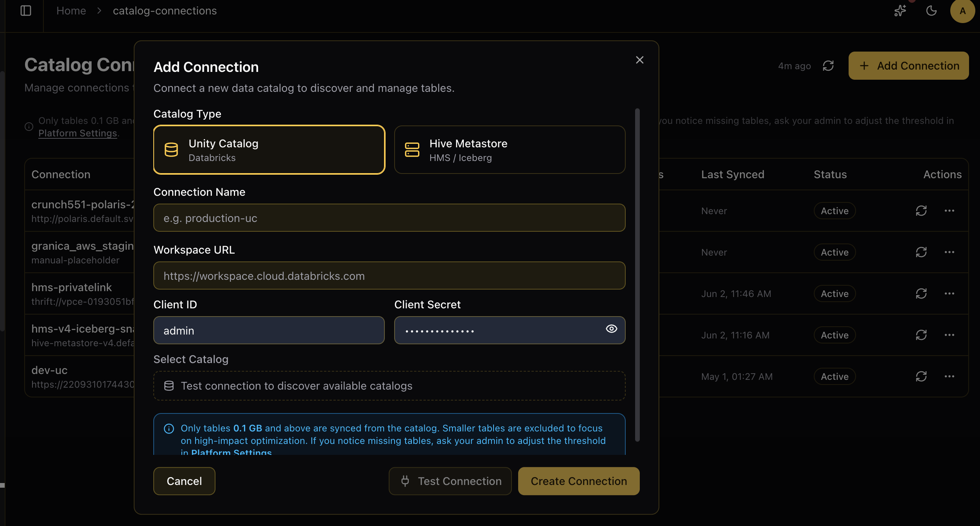Open more actions for hms-v4-iceberg row
Image resolution: width=980 pixels, height=526 pixels.
tap(949, 335)
